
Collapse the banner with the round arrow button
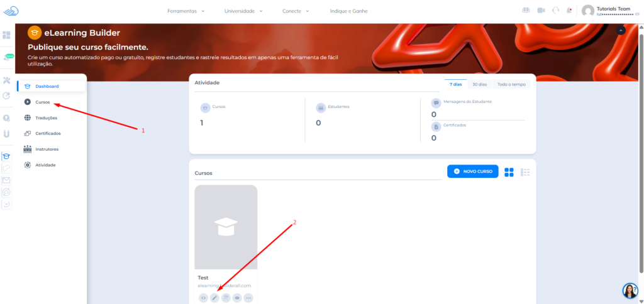pos(621,30)
